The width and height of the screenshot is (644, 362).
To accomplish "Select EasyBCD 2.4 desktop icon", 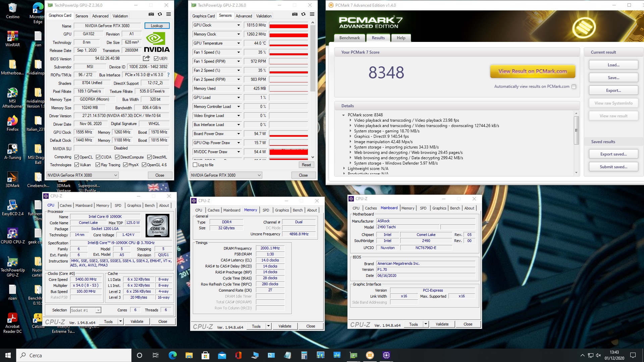I will coord(12,208).
